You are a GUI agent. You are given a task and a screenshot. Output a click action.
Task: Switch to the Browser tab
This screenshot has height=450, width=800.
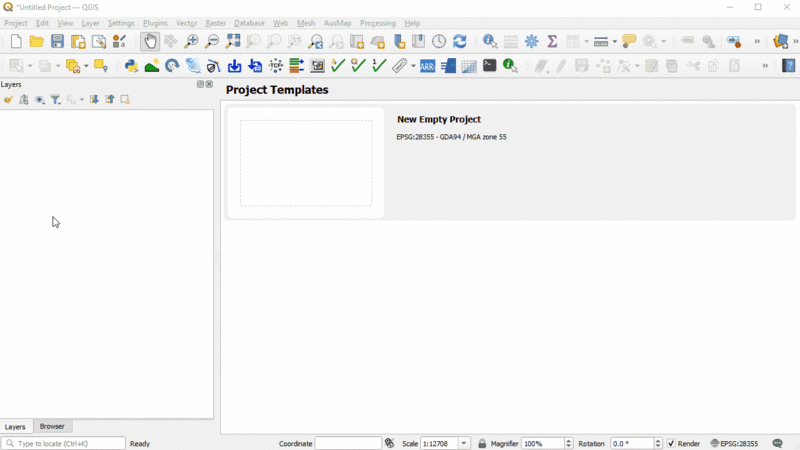pos(52,427)
